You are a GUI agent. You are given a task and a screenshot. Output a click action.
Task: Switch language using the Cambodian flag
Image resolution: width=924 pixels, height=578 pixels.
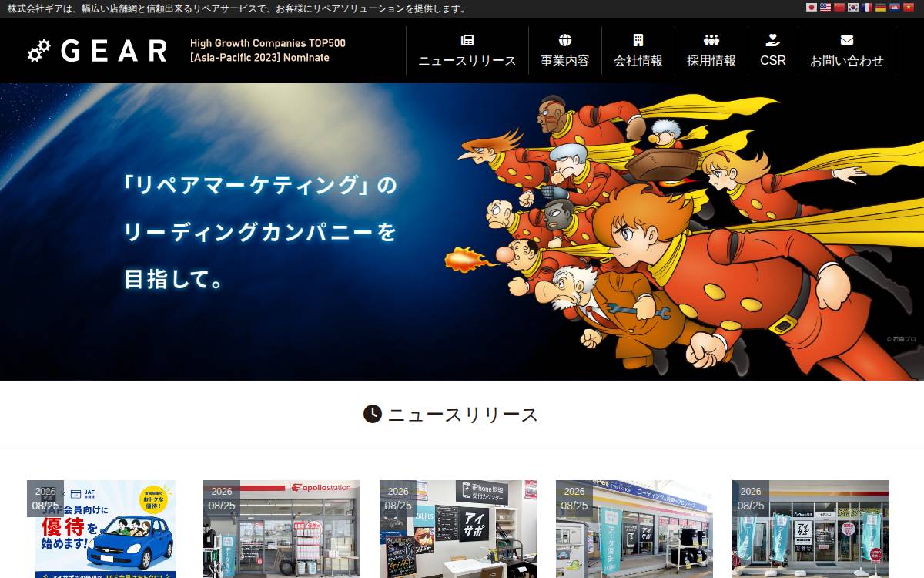(894, 8)
